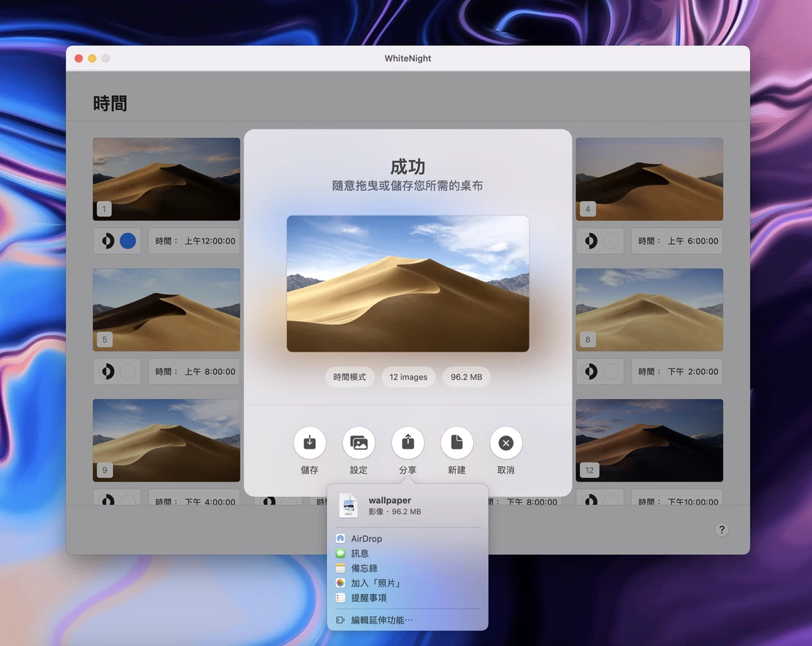The width and height of the screenshot is (812, 646).
Task: Select thumbnail number 5 dune
Action: pyautogui.click(x=166, y=309)
